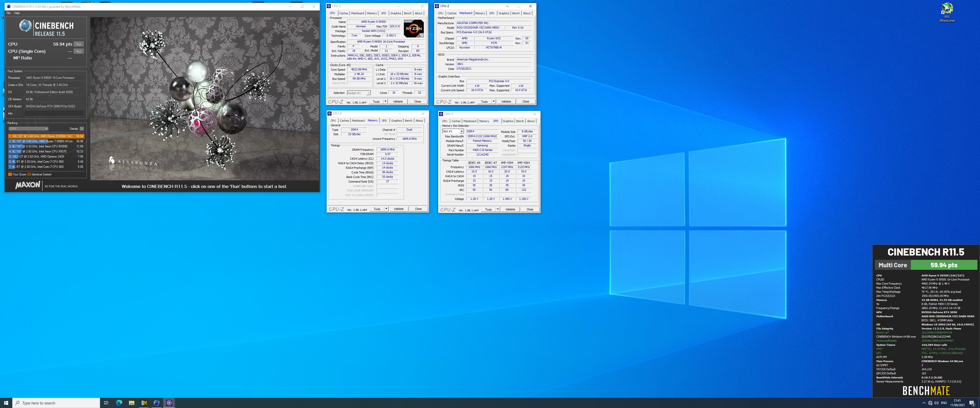Screen dimensions: 980x408
Task: Open the File menu in Cinebench
Action: coord(8,13)
